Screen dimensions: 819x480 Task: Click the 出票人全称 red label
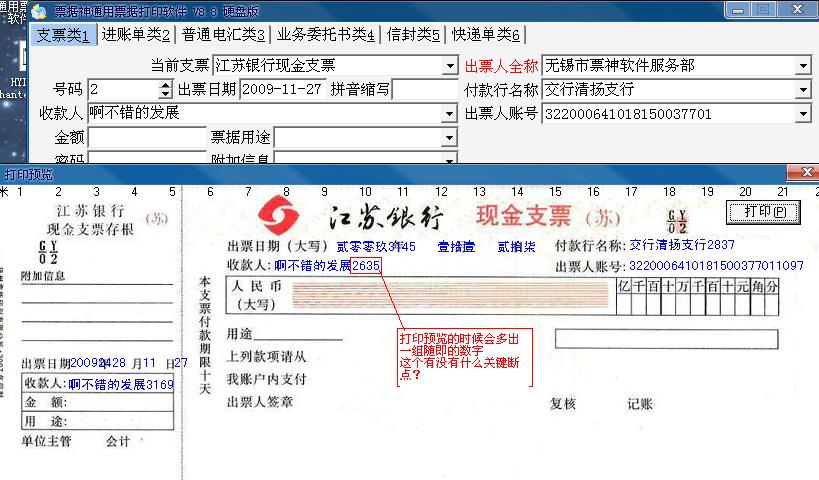pos(501,66)
